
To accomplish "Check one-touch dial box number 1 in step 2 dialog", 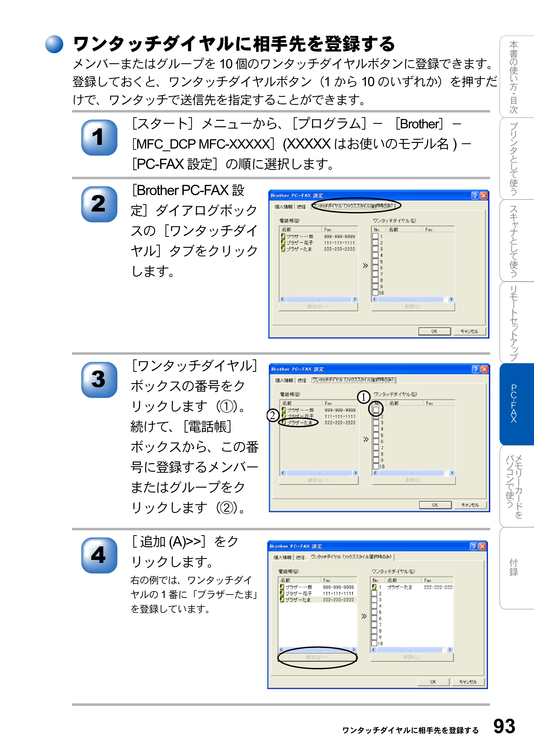I will (375, 236).
